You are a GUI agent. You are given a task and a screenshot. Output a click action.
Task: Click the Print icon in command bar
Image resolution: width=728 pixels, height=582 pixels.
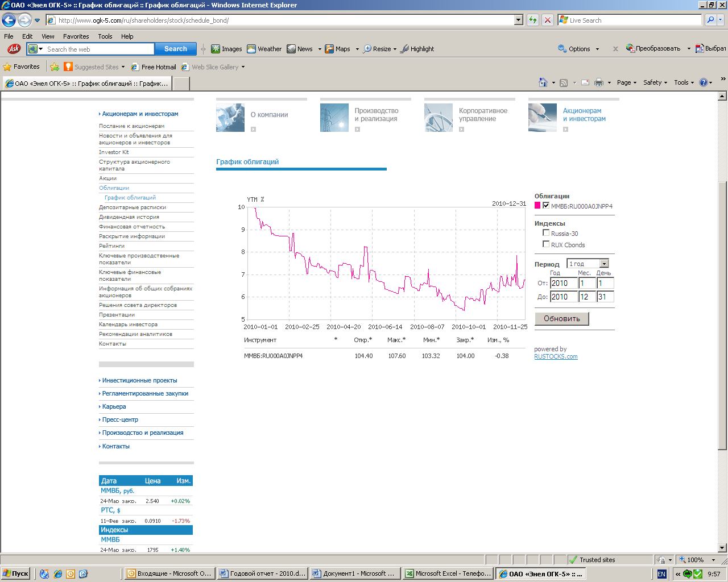[x=599, y=82]
